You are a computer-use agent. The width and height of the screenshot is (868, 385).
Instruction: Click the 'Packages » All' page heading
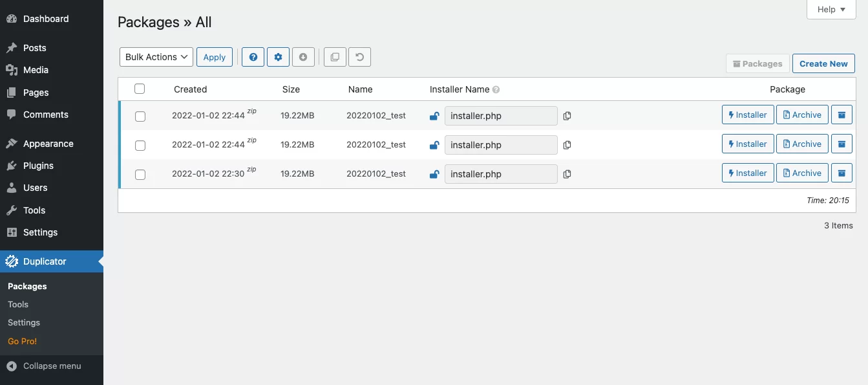point(165,22)
